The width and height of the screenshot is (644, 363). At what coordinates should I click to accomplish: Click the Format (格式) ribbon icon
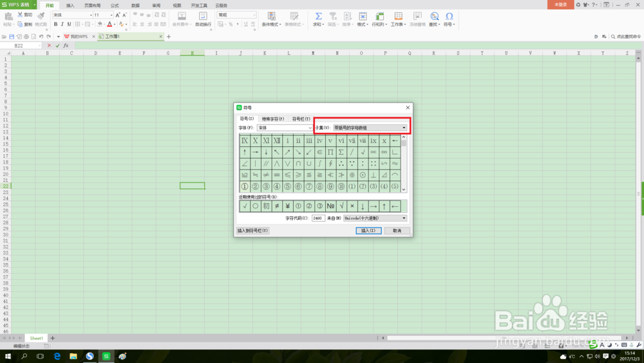363,17
